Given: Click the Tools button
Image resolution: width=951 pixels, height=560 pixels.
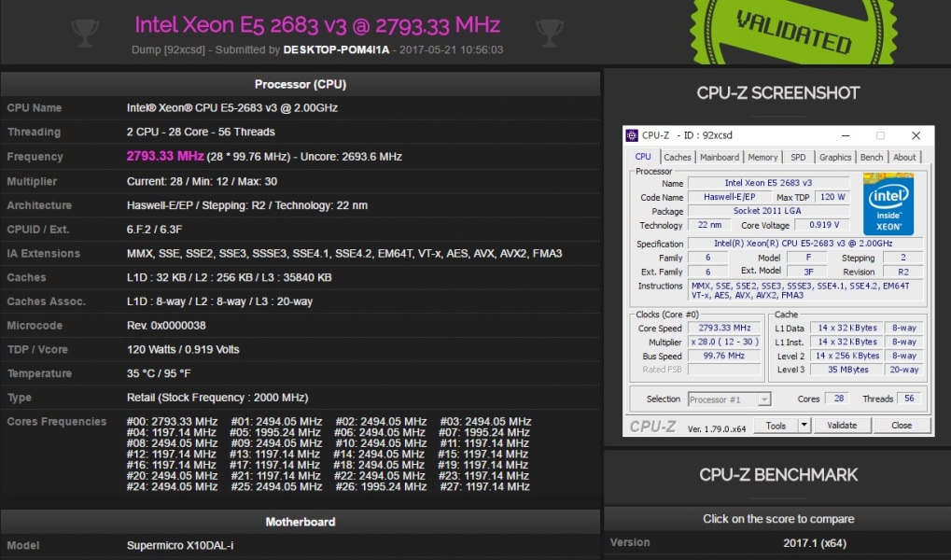Looking at the screenshot, I should [776, 426].
